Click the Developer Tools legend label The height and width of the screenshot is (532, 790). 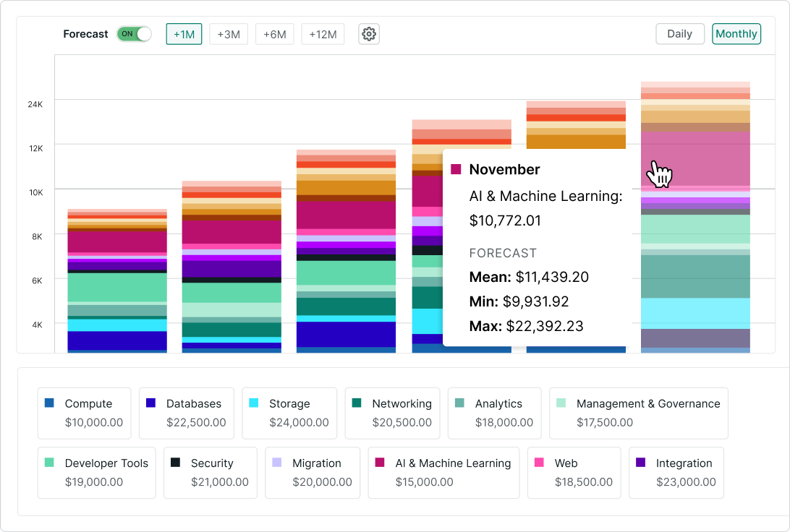click(107, 463)
